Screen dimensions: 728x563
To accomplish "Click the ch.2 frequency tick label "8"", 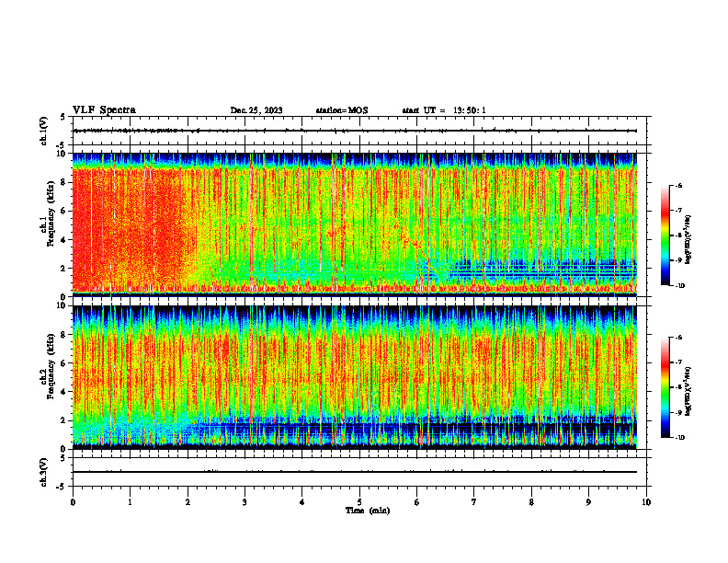I will coord(64,335).
